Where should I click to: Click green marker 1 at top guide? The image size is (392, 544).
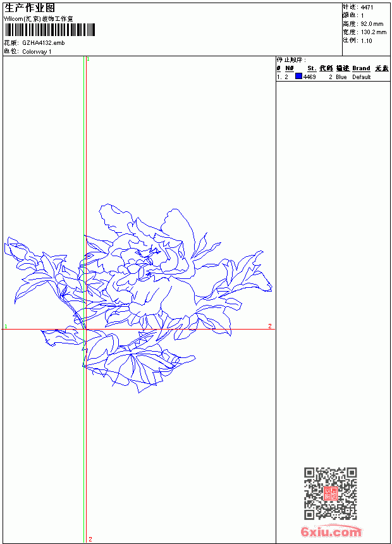pos(88,59)
